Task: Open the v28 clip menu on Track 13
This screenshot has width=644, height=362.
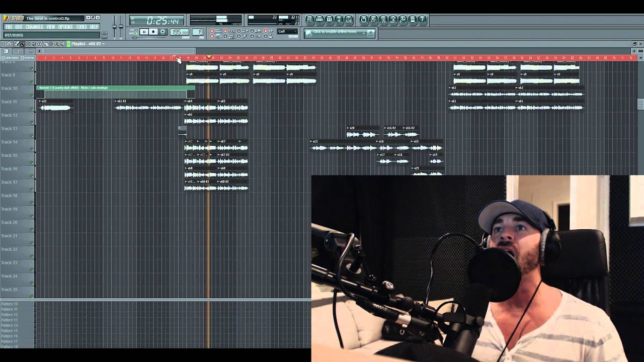Action: coord(348,128)
